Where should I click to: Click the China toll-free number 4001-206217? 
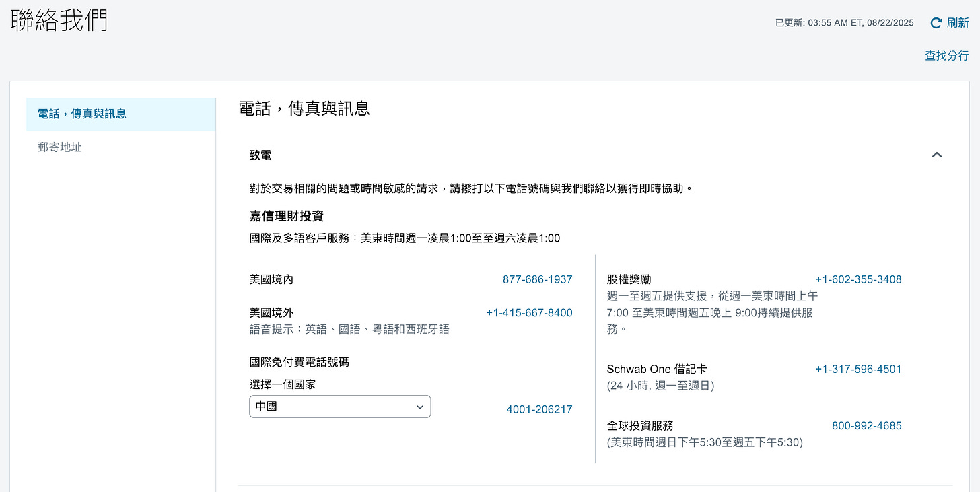pyautogui.click(x=539, y=409)
